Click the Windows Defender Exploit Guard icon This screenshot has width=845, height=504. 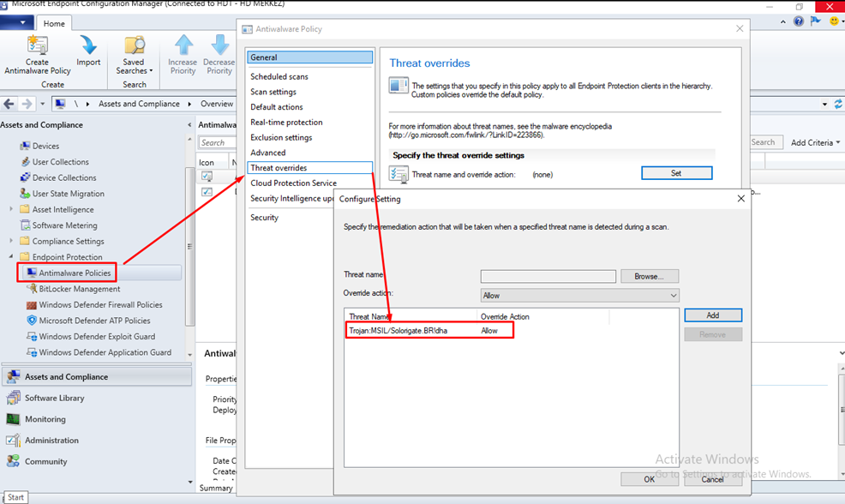[x=32, y=336]
